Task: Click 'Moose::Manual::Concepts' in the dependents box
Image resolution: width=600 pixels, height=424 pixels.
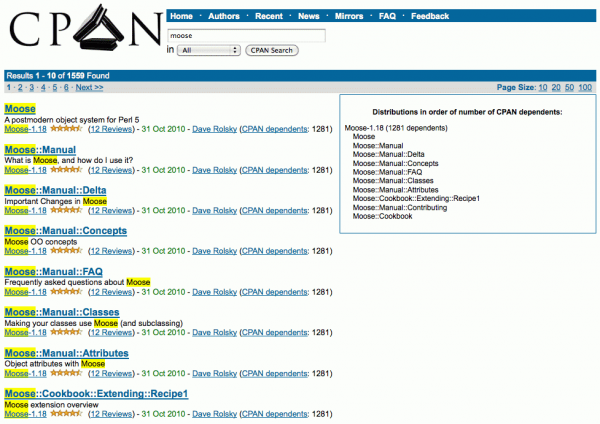Action: pyautogui.click(x=395, y=163)
